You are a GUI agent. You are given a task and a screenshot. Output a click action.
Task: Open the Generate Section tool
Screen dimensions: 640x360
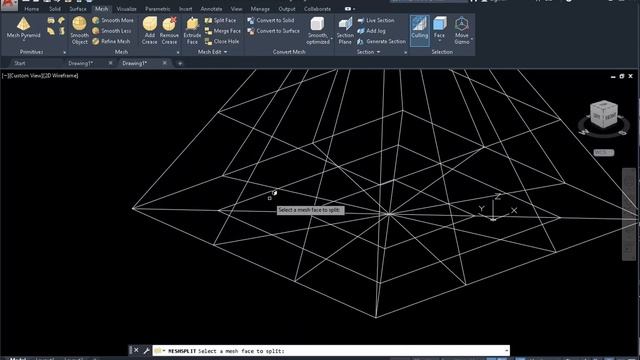coord(381,41)
